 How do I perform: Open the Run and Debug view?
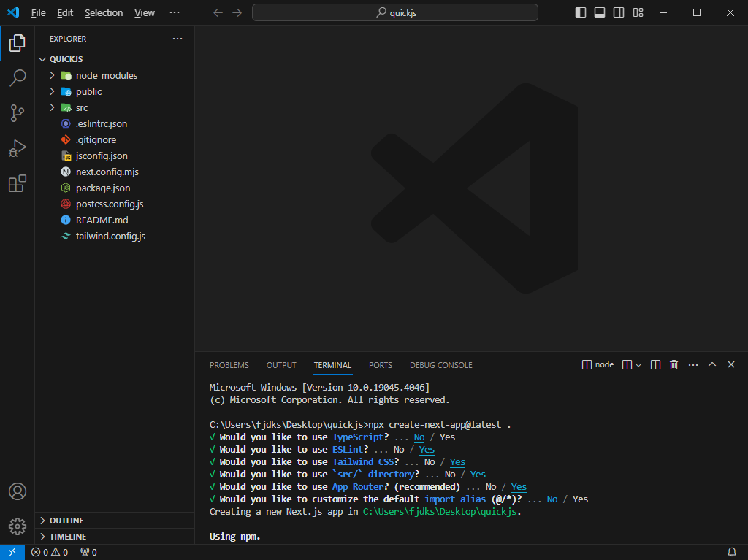click(x=18, y=148)
